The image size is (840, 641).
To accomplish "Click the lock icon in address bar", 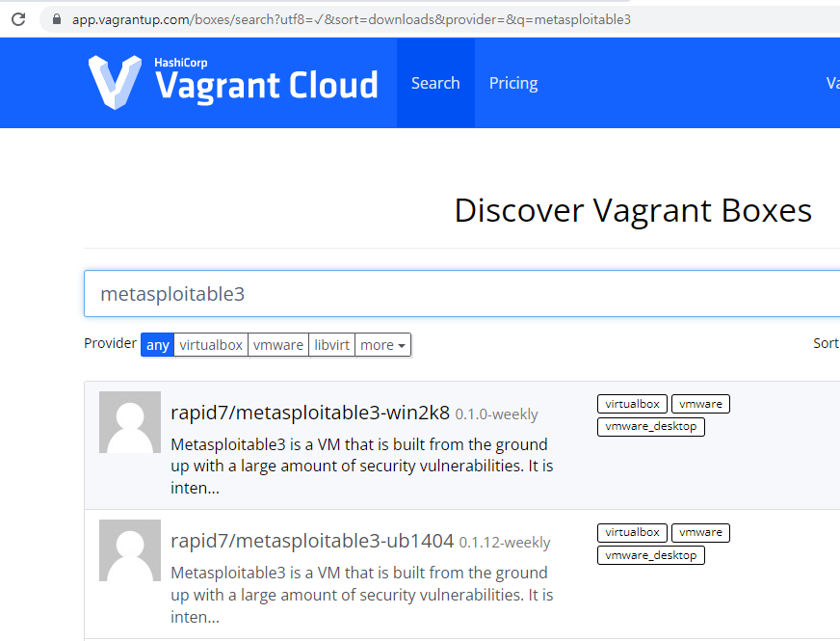I will pyautogui.click(x=56, y=19).
